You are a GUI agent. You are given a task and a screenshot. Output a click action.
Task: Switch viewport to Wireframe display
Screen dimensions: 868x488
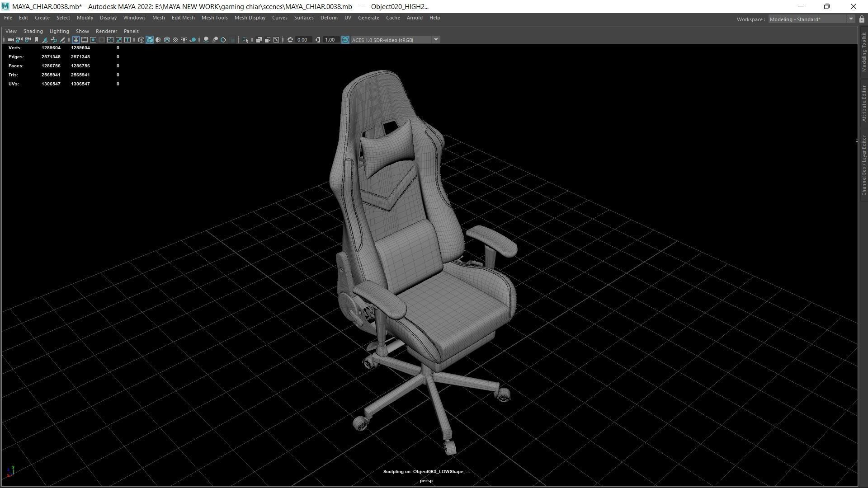141,40
